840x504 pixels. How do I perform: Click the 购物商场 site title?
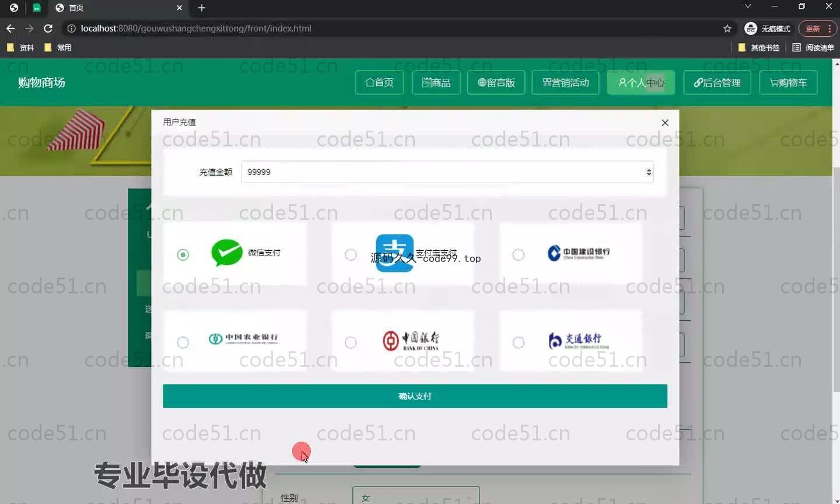pyautogui.click(x=41, y=82)
